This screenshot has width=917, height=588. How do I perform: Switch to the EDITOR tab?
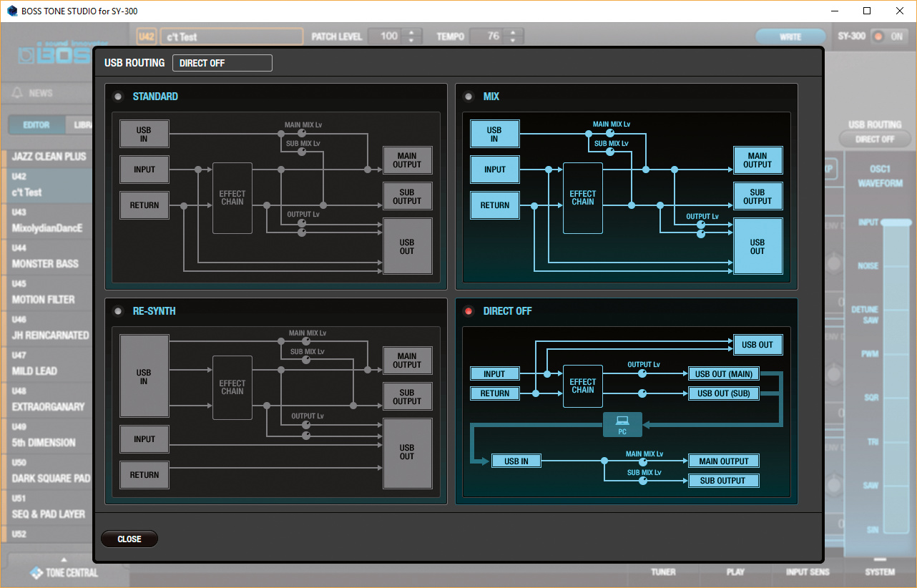point(36,125)
